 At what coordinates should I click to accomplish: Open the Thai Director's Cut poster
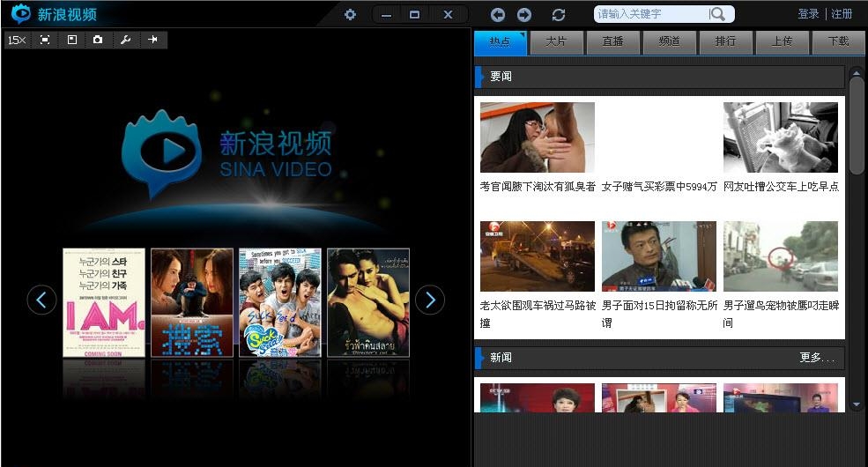tap(368, 302)
